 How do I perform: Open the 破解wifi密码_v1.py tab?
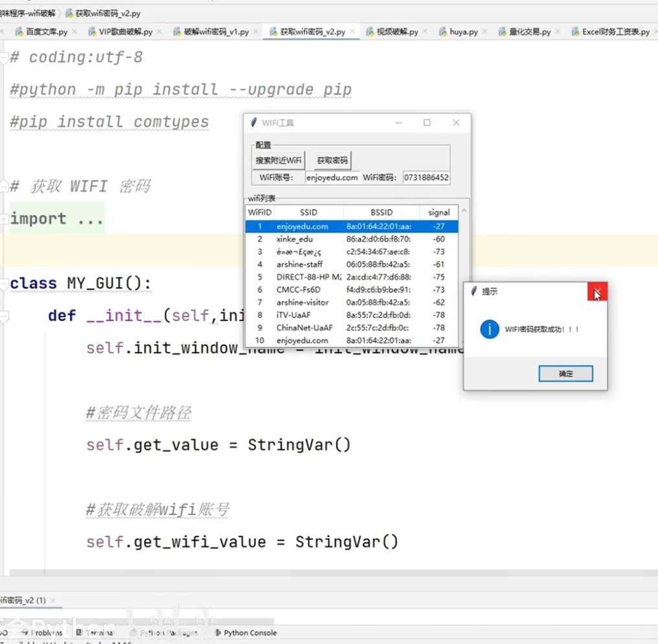[x=216, y=32]
